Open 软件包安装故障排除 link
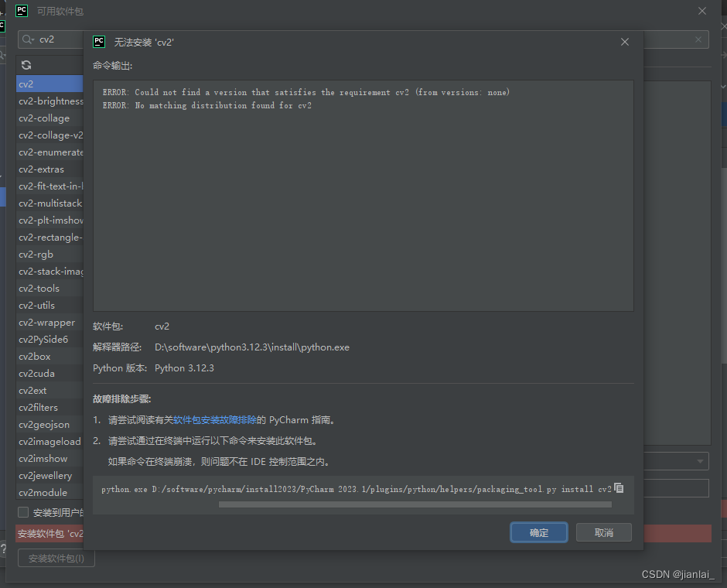Image resolution: width=727 pixels, height=588 pixels. click(215, 419)
